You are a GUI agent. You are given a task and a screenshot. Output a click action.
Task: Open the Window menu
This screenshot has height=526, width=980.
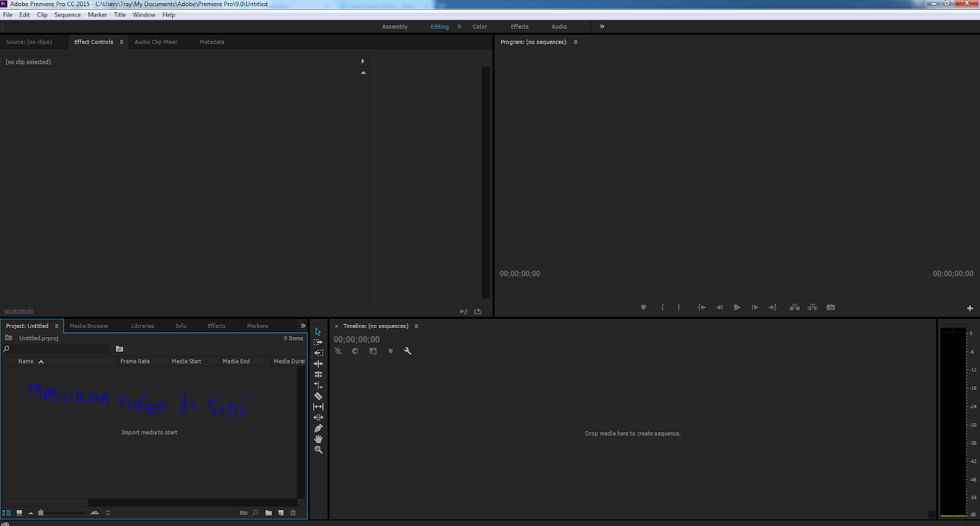point(144,15)
